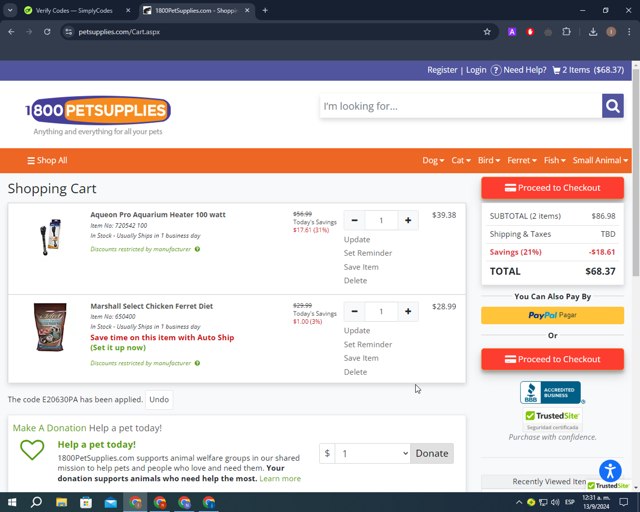Pay with the PayPal Pagar button
The width and height of the screenshot is (640, 512).
(x=552, y=315)
